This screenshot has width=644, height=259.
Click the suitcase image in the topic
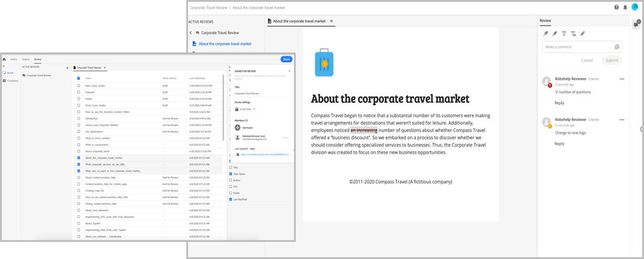324,63
